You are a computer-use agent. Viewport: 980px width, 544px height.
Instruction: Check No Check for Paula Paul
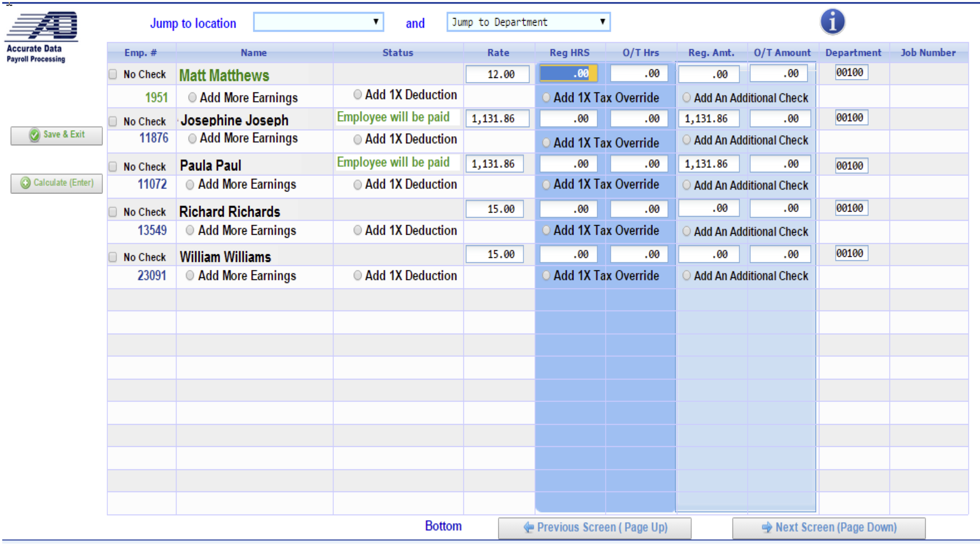[x=113, y=166]
